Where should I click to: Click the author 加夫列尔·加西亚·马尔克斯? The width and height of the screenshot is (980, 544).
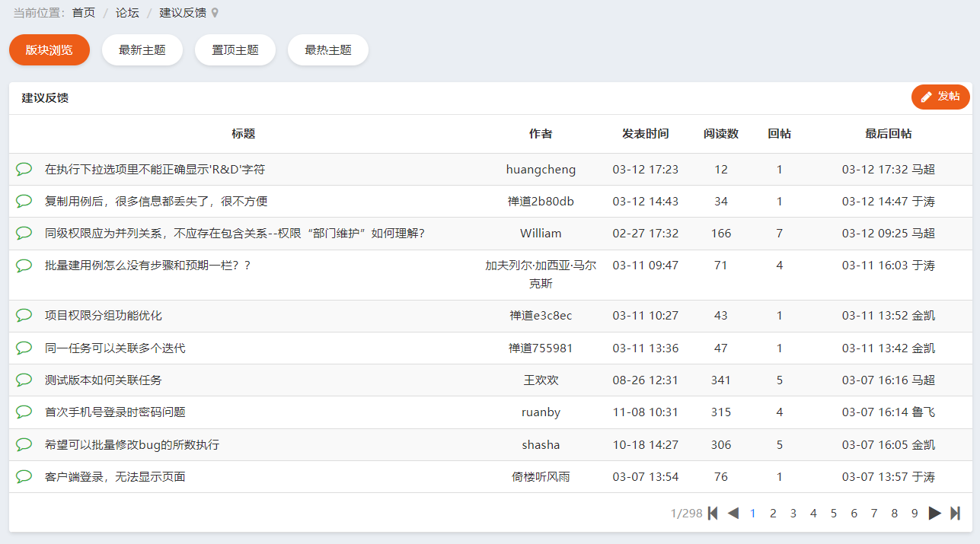tap(541, 275)
